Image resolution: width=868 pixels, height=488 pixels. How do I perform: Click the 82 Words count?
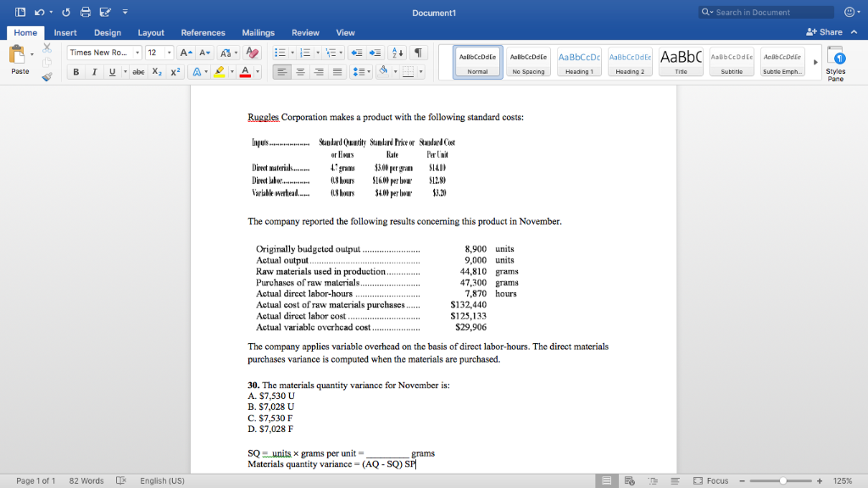pos(86,481)
